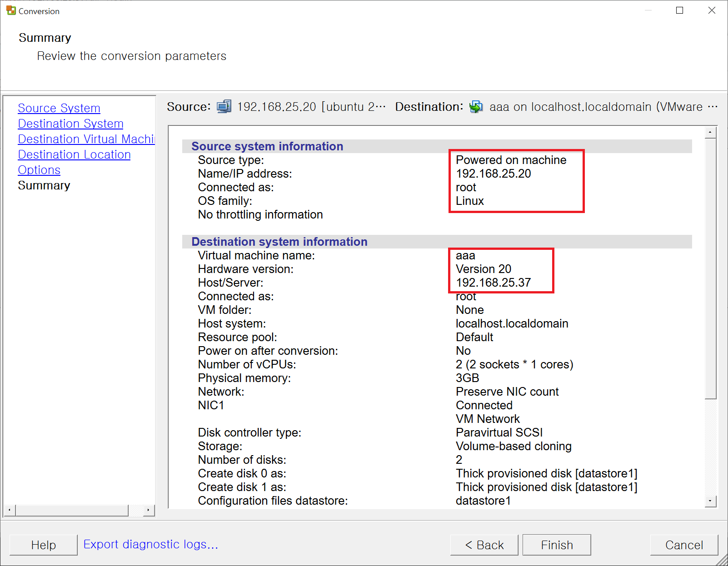Click disk 1 Thick provisioned value

pyautogui.click(x=547, y=487)
